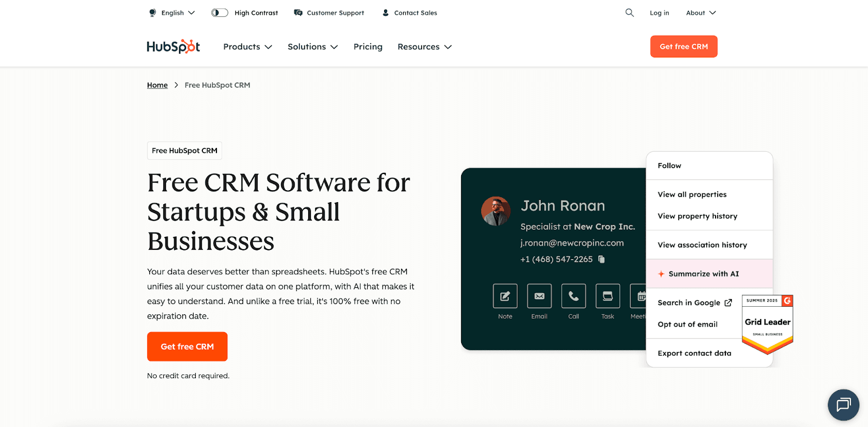This screenshot has height=427, width=868.
Task: Open the Resources menu
Action: click(424, 47)
